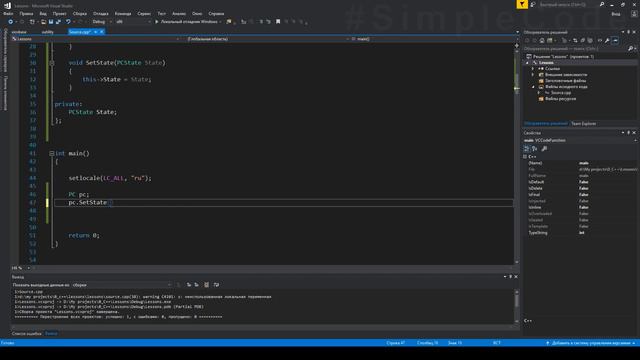Image resolution: width=640 pixels, height=360 pixels.
Task: Switch to the Team Explorer tab
Action: [x=583, y=124]
